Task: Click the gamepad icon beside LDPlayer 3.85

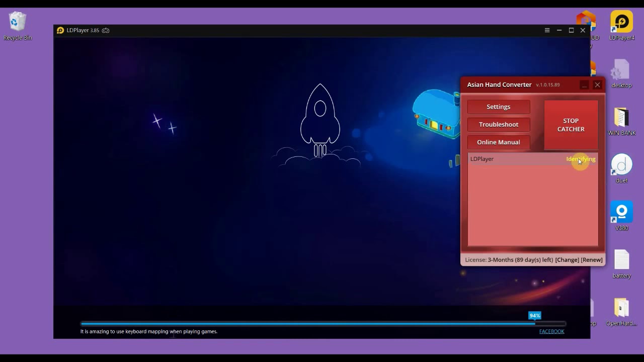Action: coord(106,30)
